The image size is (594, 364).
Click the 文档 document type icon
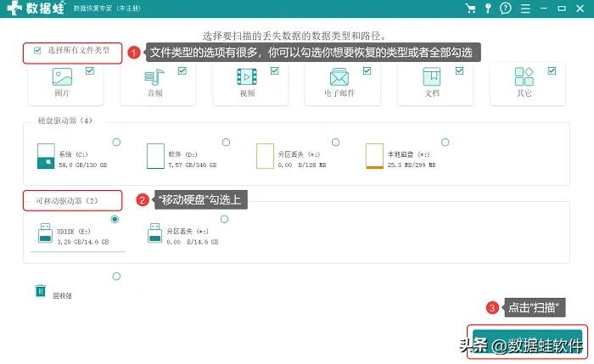[431, 76]
